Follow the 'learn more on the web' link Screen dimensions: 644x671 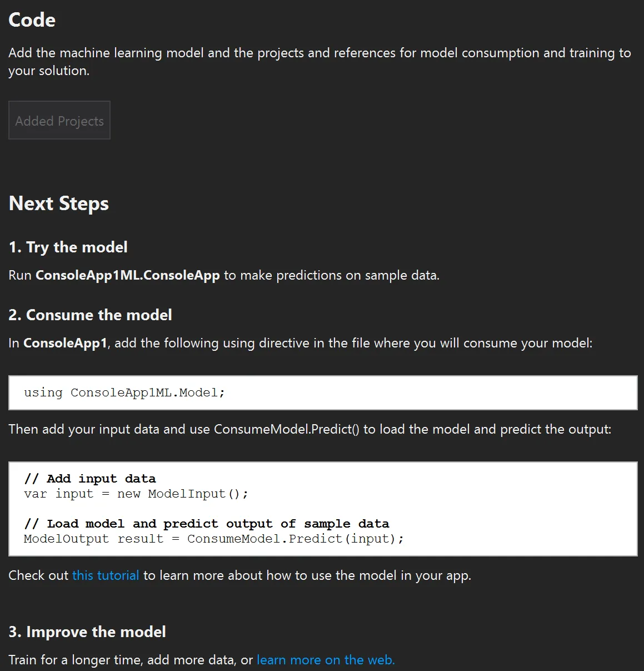pyautogui.click(x=326, y=660)
